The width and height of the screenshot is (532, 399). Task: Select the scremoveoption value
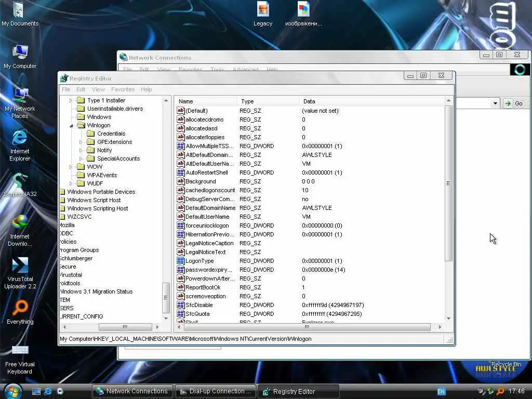click(x=206, y=296)
